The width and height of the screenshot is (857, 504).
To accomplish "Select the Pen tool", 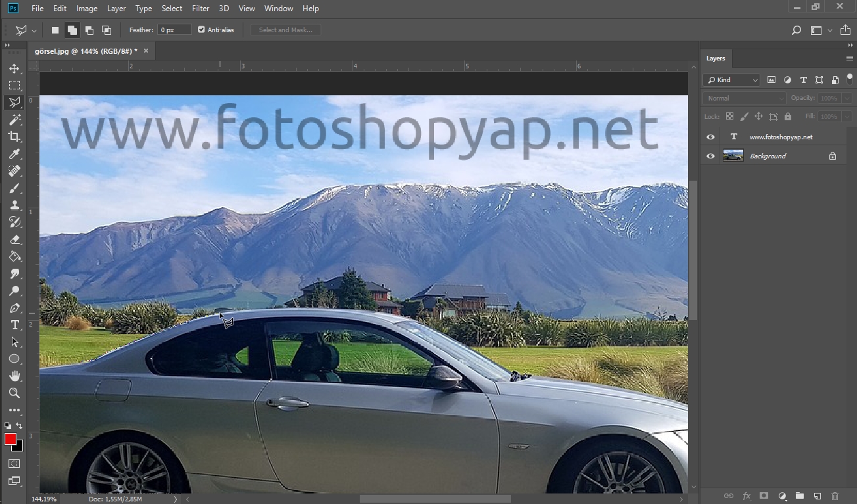I will click(14, 308).
